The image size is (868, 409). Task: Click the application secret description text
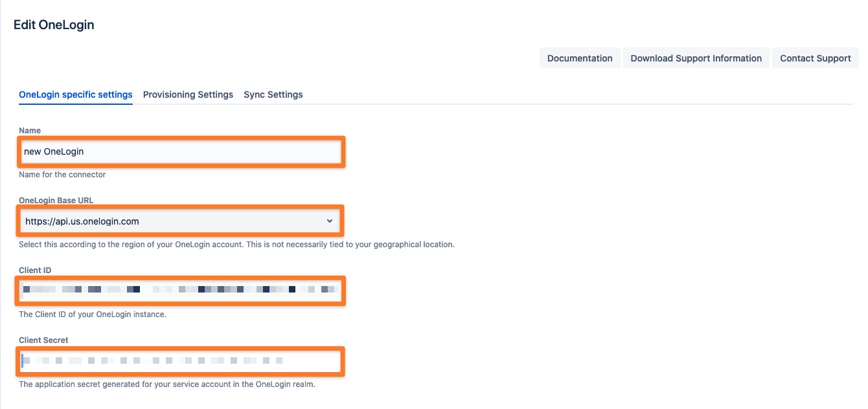(167, 384)
